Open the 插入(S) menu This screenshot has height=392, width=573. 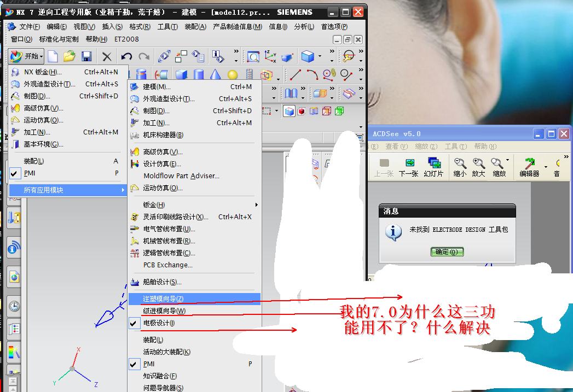112,27
